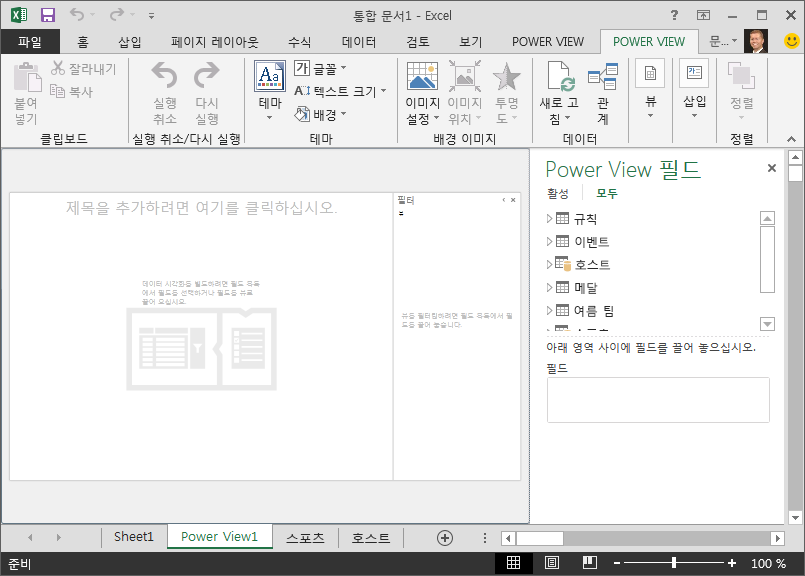Switch to the 보기 ribbon tab

click(471, 42)
